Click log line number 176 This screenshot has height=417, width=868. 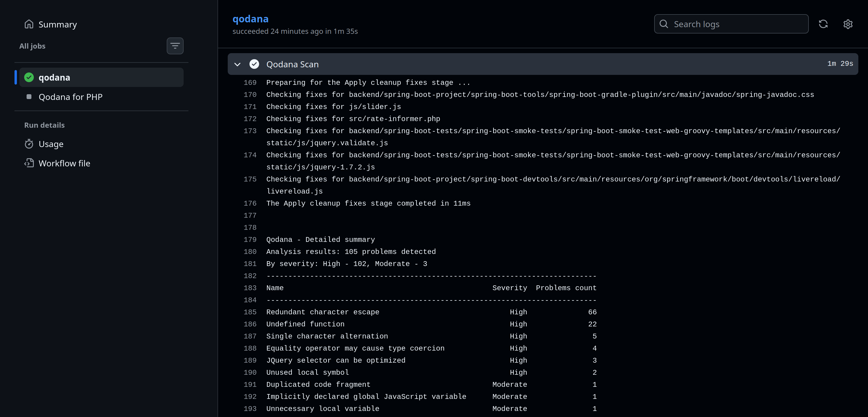250,204
